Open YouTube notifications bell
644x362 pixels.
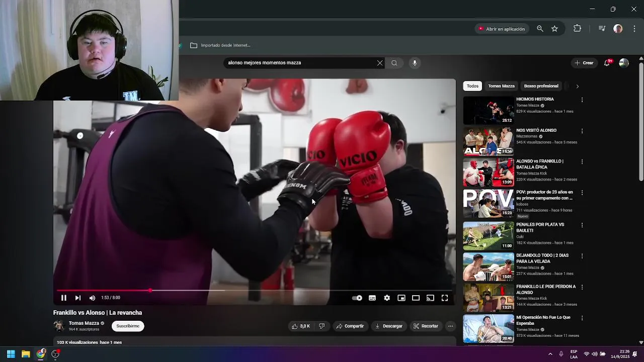coord(607,63)
